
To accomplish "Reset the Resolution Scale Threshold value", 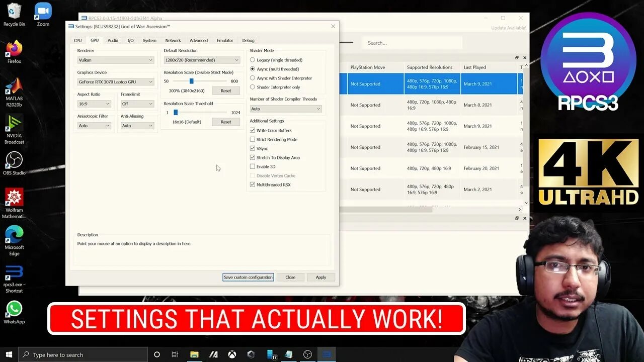I will click(x=226, y=122).
